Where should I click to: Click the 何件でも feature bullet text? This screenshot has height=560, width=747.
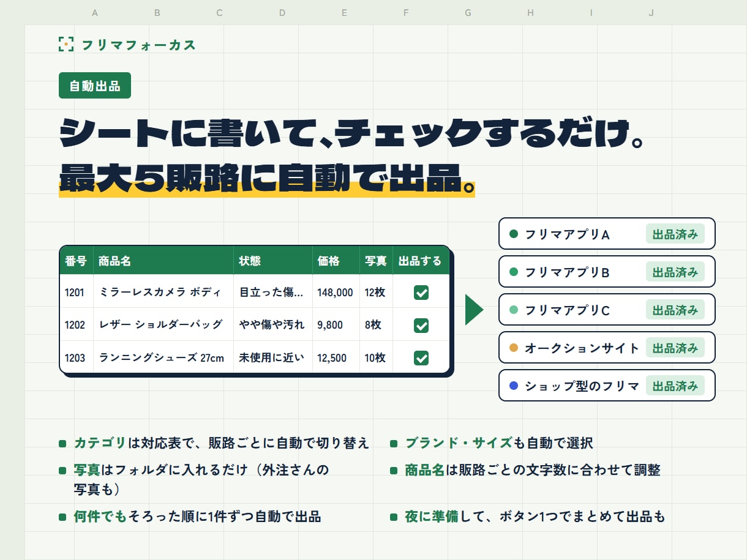click(197, 517)
